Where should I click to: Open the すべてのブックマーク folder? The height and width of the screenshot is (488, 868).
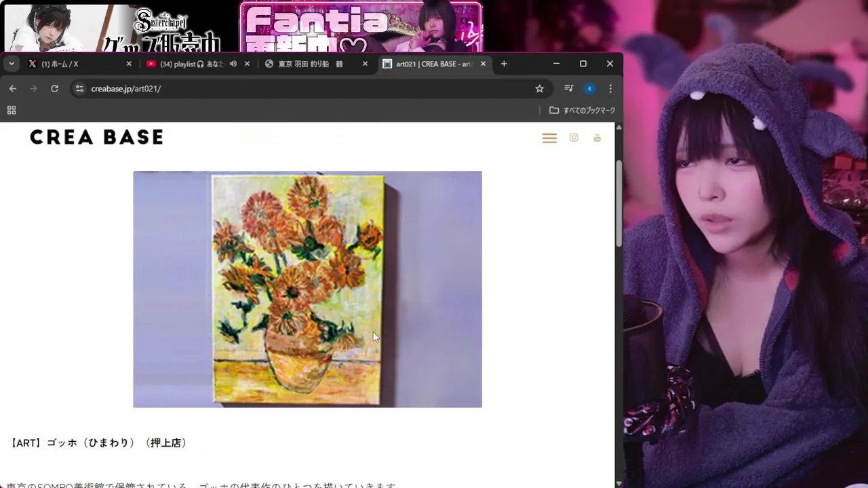tap(583, 110)
